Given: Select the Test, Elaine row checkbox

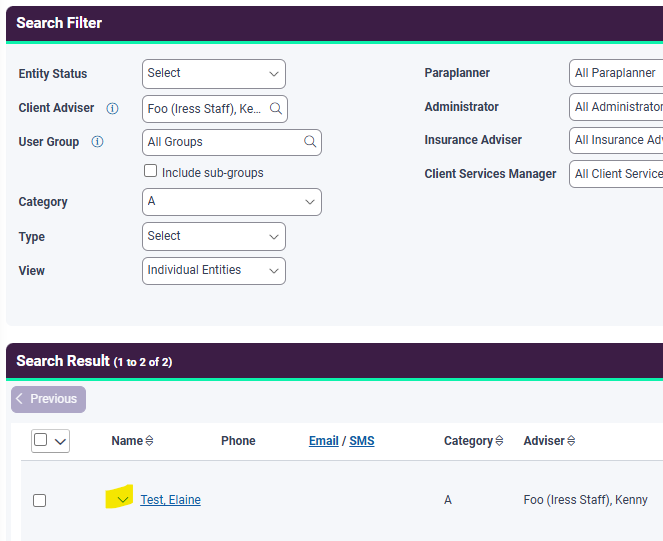Looking at the screenshot, I should (39, 500).
